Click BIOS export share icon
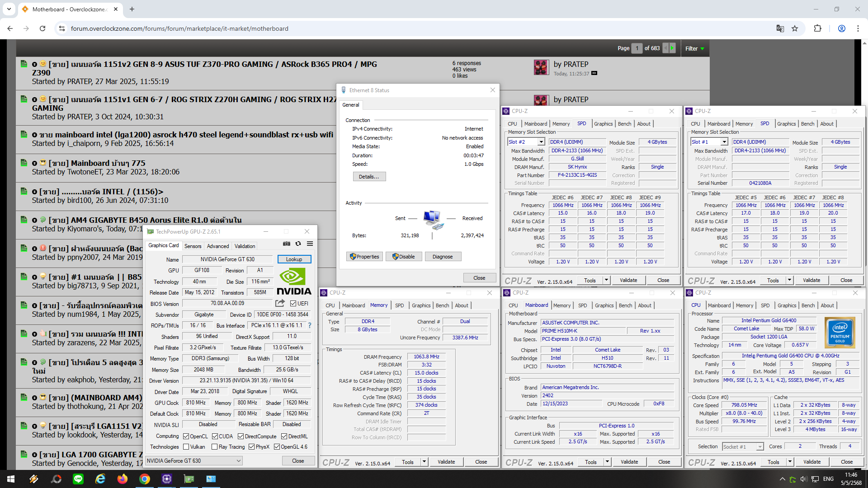The image size is (868, 488). tap(280, 303)
